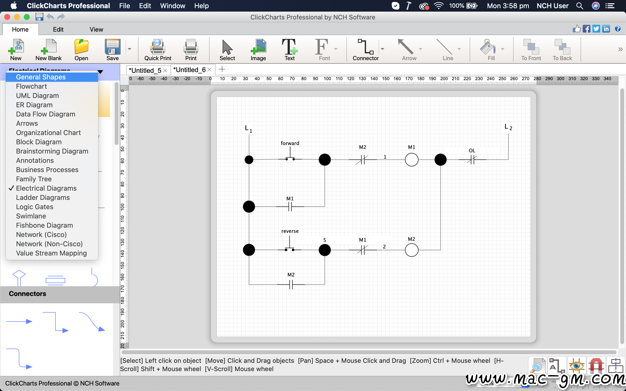The height and width of the screenshot is (391, 626).
Task: Open the Save dropdown arrow
Action: click(x=129, y=49)
